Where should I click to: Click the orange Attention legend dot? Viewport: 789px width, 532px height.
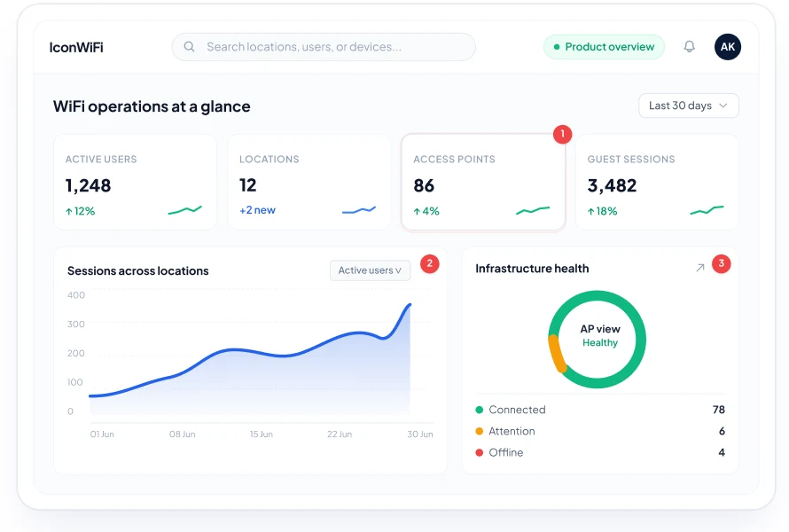click(479, 431)
